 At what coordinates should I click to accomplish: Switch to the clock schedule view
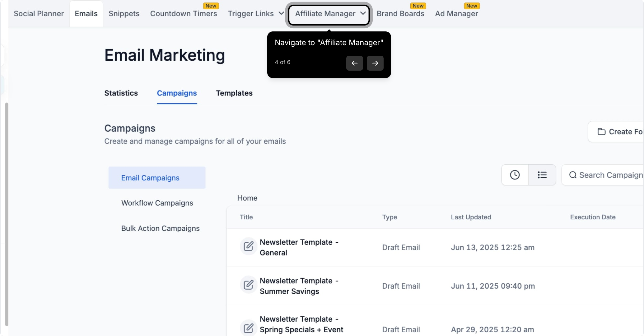coord(515,175)
